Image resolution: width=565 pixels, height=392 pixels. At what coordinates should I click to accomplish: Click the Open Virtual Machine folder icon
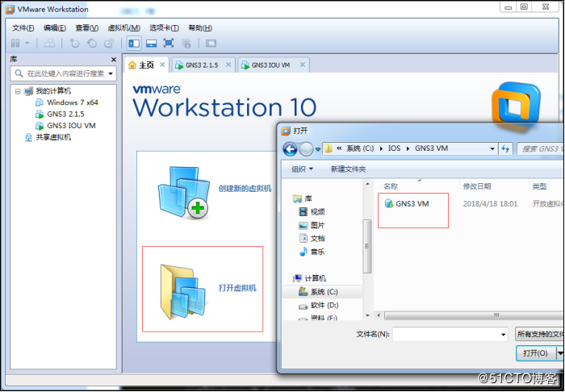tap(182, 291)
